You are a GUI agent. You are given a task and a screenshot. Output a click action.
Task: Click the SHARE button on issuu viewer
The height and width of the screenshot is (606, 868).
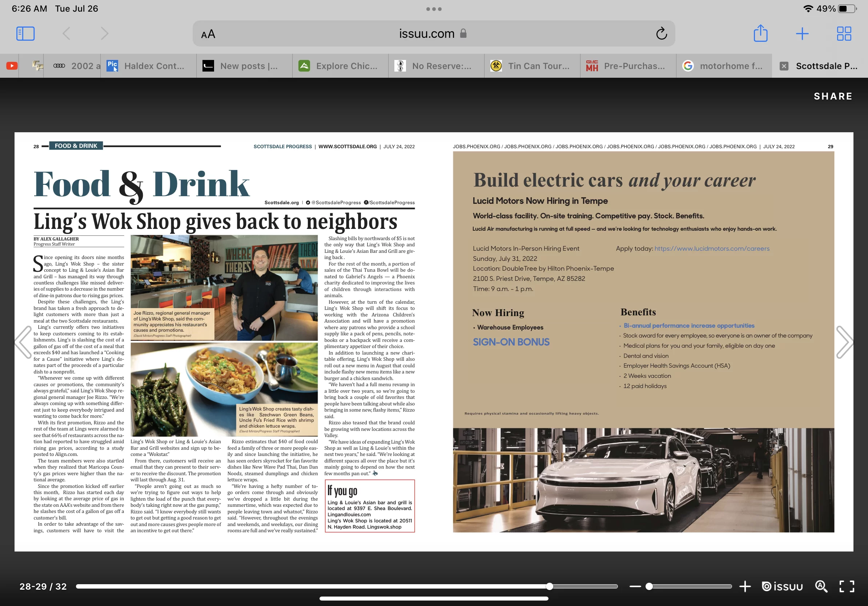833,96
